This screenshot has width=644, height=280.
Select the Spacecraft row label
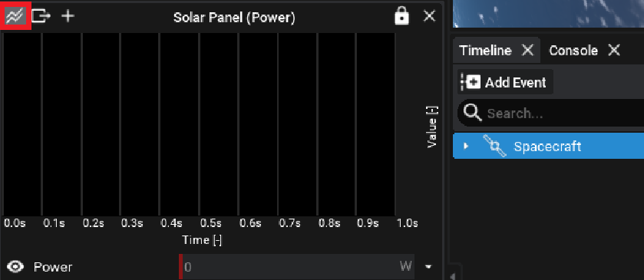(x=547, y=147)
